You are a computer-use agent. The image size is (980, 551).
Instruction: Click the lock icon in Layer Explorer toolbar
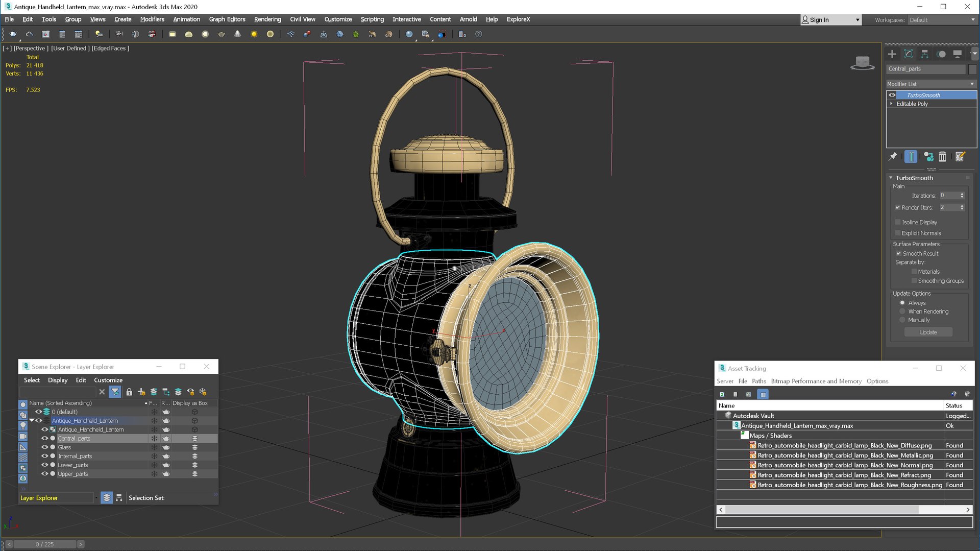pyautogui.click(x=129, y=392)
